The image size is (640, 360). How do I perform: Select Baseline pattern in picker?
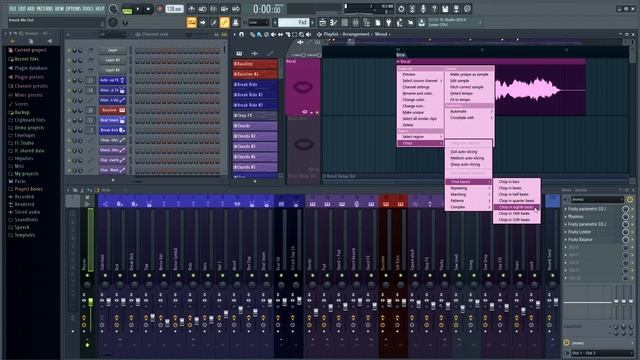[x=255, y=64]
